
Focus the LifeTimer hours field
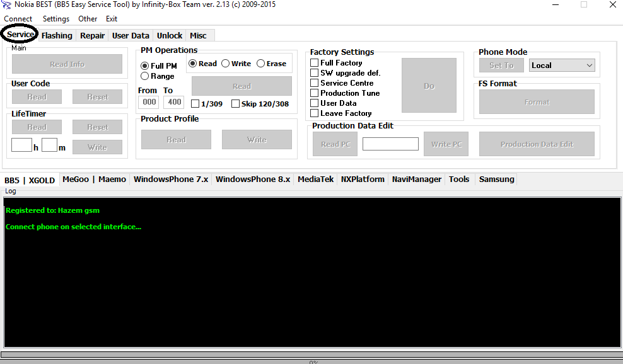(22, 145)
